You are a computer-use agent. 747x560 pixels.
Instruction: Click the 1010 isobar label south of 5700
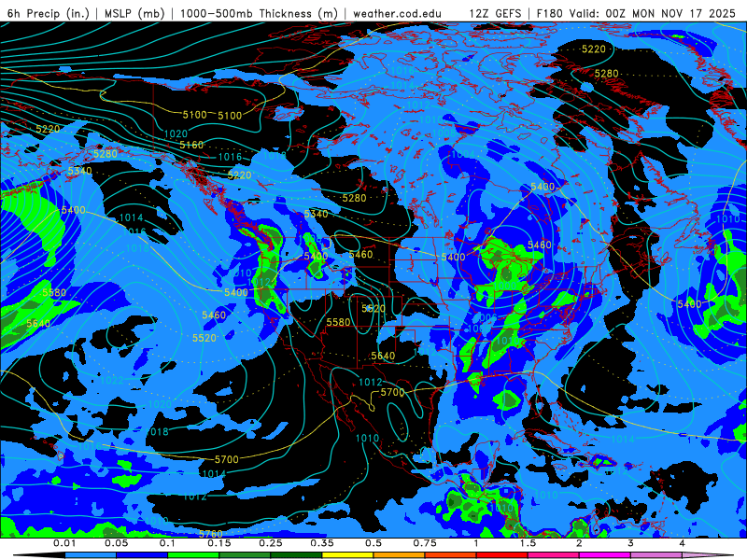[x=368, y=438]
